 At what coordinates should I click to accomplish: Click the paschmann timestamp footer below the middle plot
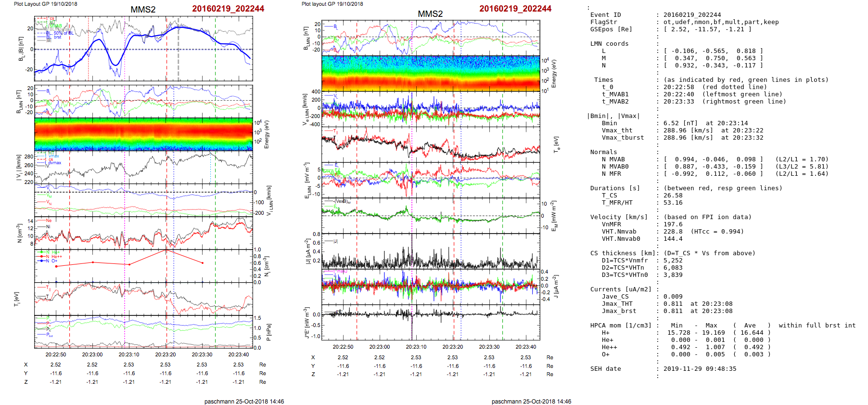(531, 401)
